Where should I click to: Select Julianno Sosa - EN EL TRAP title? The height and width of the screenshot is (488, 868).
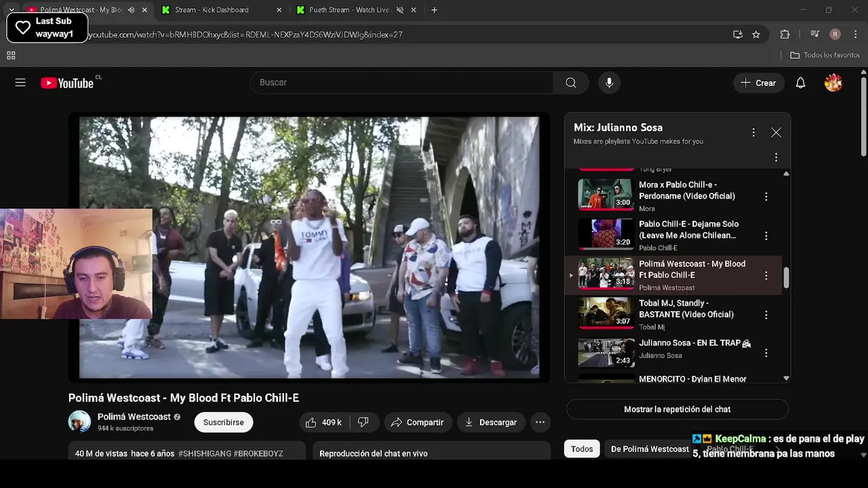coord(694,343)
